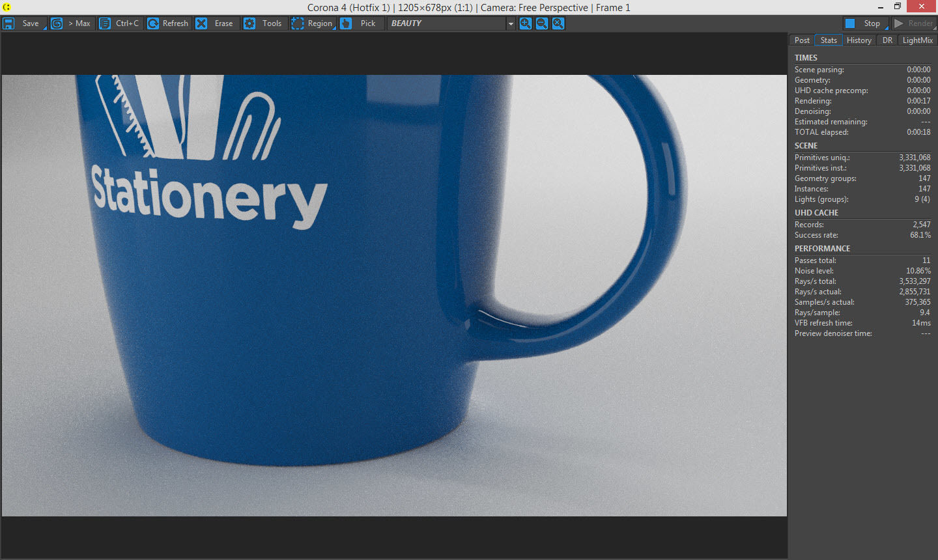Click the rendered mug image in the viewport
The image size is (938, 560).
[394, 296]
